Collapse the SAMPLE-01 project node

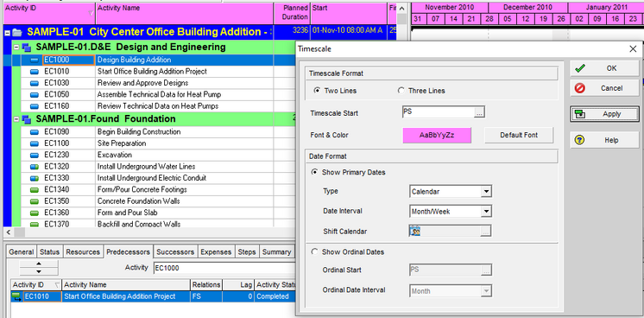tap(7, 33)
